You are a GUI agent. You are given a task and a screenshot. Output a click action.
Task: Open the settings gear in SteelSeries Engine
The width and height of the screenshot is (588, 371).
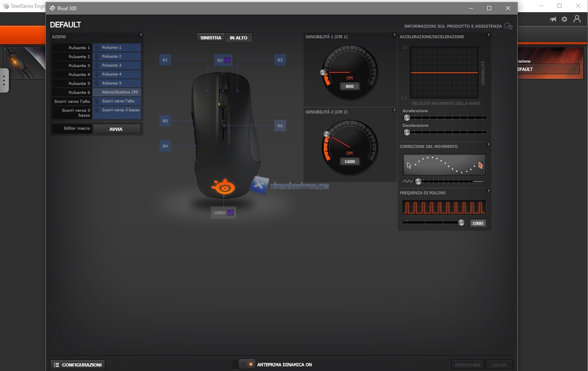pyautogui.click(x=564, y=19)
